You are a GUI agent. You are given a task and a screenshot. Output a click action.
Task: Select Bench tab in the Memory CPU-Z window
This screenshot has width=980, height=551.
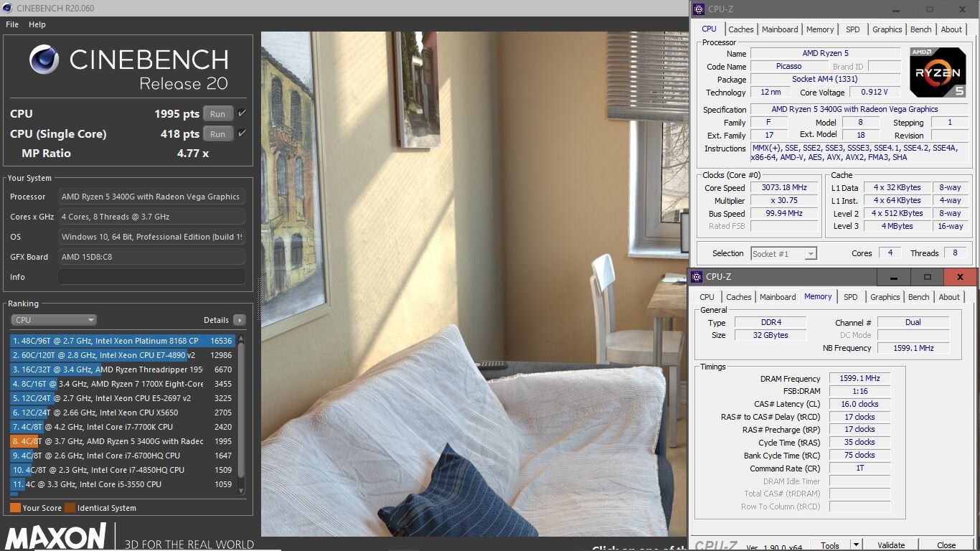pos(919,297)
